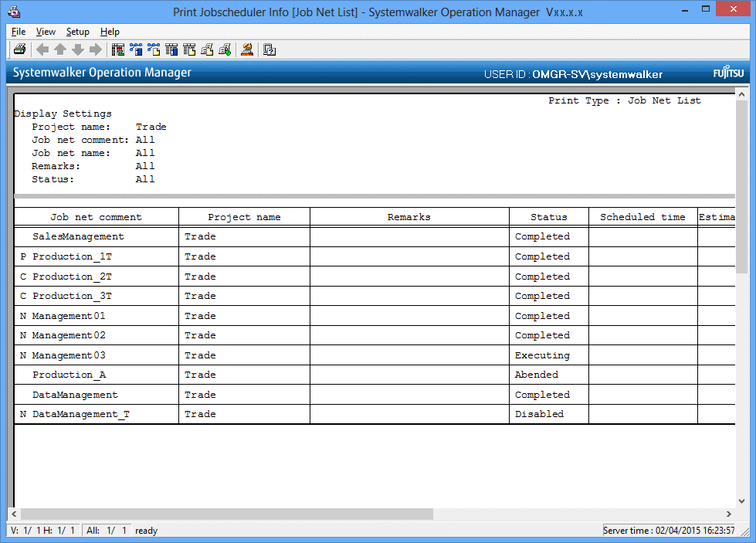
Task: Click the horizontal scrollbar right arrow
Action: (x=729, y=514)
